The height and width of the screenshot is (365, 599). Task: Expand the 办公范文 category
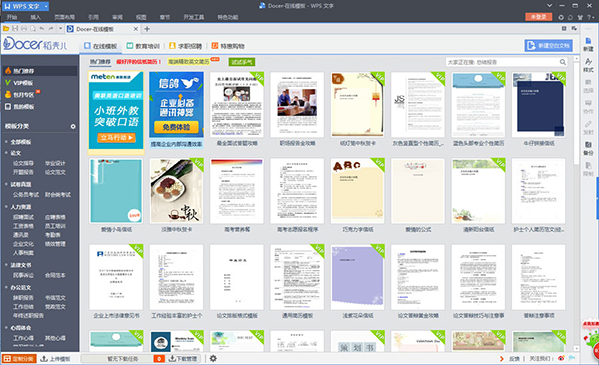21,287
